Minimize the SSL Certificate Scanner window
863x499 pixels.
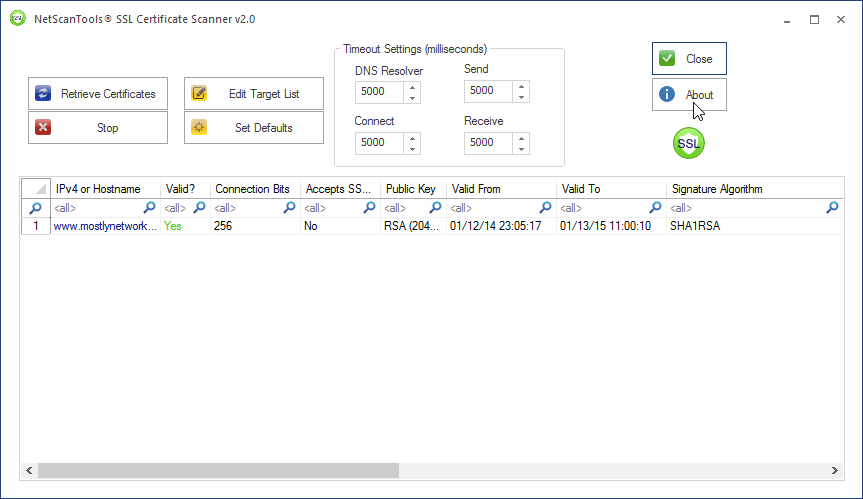(x=787, y=19)
